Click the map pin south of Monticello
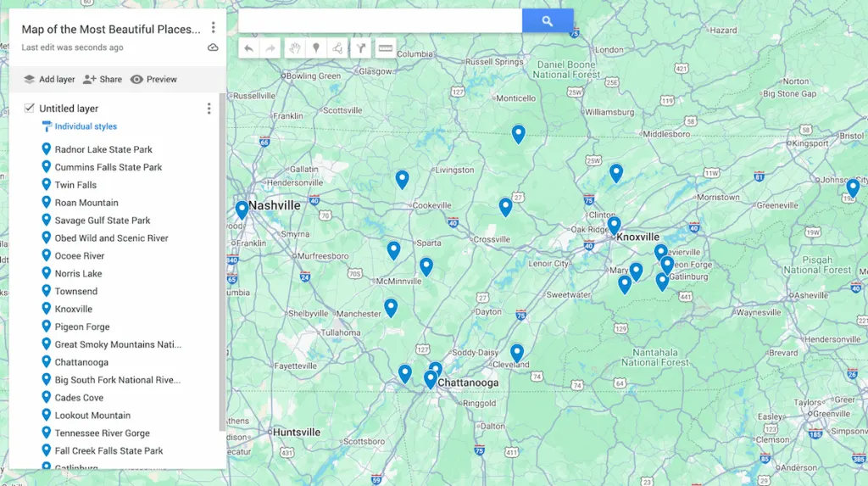The width and height of the screenshot is (868, 486). [x=518, y=134]
